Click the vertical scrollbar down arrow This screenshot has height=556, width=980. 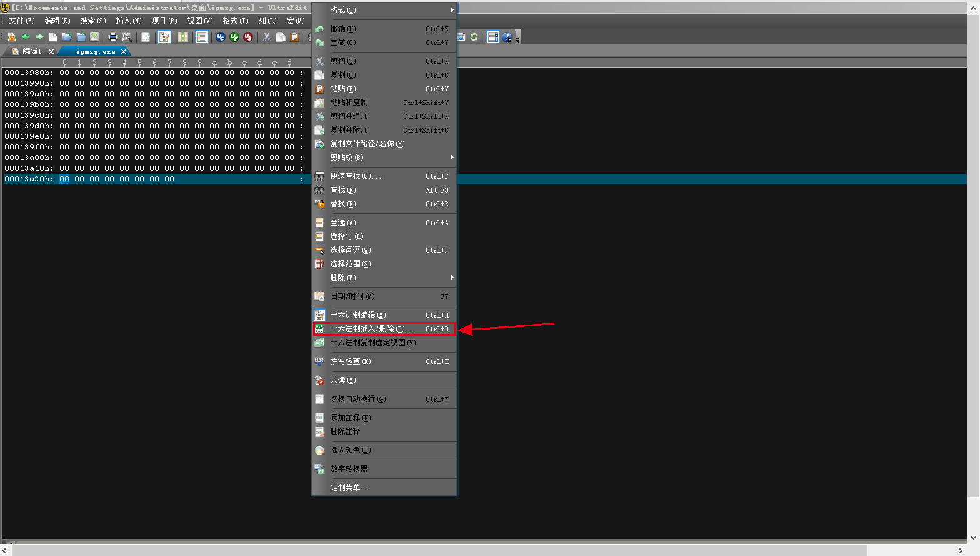(x=973, y=538)
